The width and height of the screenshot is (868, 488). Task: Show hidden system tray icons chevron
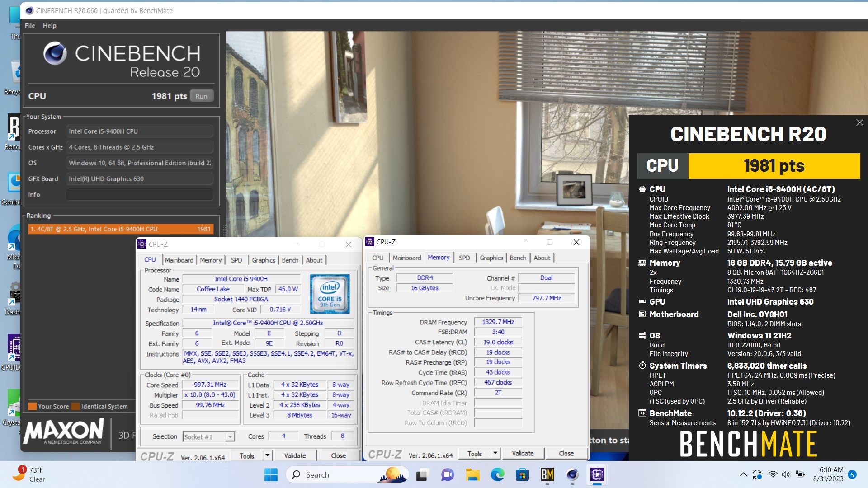coord(743,474)
